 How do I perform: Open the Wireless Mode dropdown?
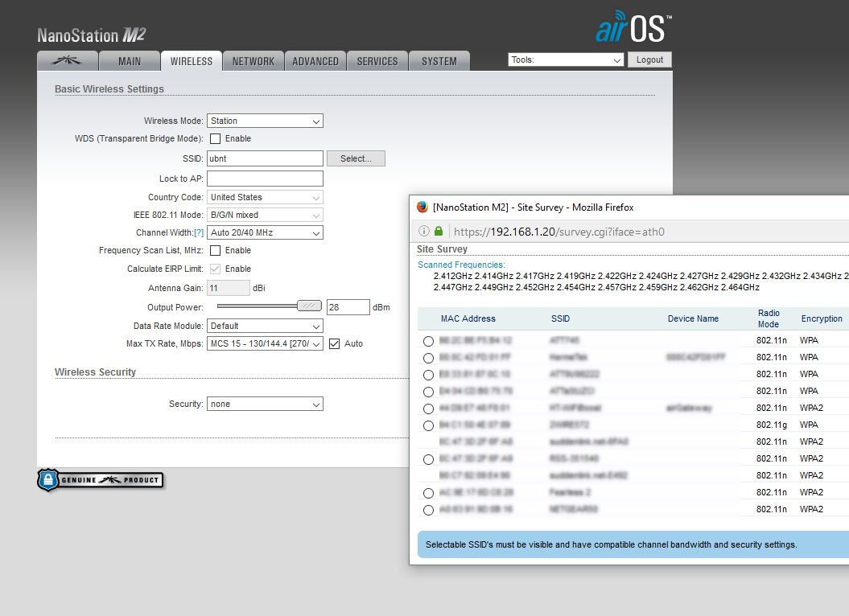(x=265, y=121)
